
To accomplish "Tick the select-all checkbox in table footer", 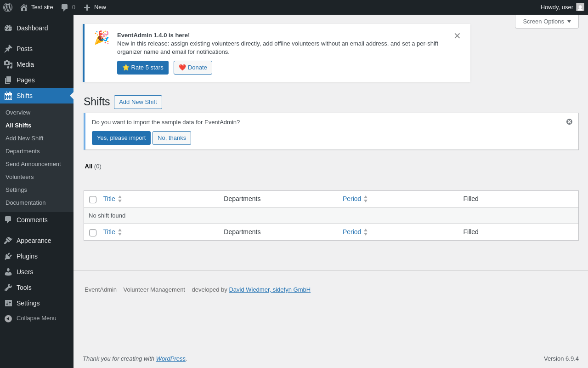I will pos(93,233).
